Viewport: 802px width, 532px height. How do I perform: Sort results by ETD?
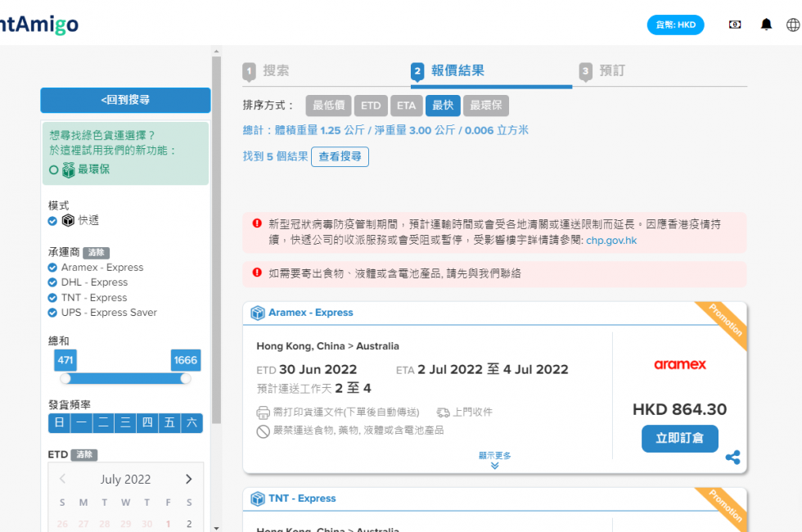pos(371,106)
